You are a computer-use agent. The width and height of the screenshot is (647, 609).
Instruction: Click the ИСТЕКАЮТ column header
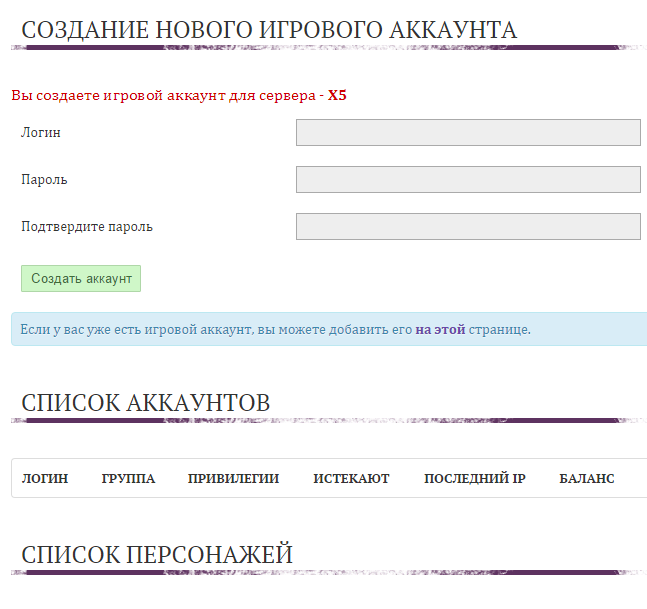point(351,478)
